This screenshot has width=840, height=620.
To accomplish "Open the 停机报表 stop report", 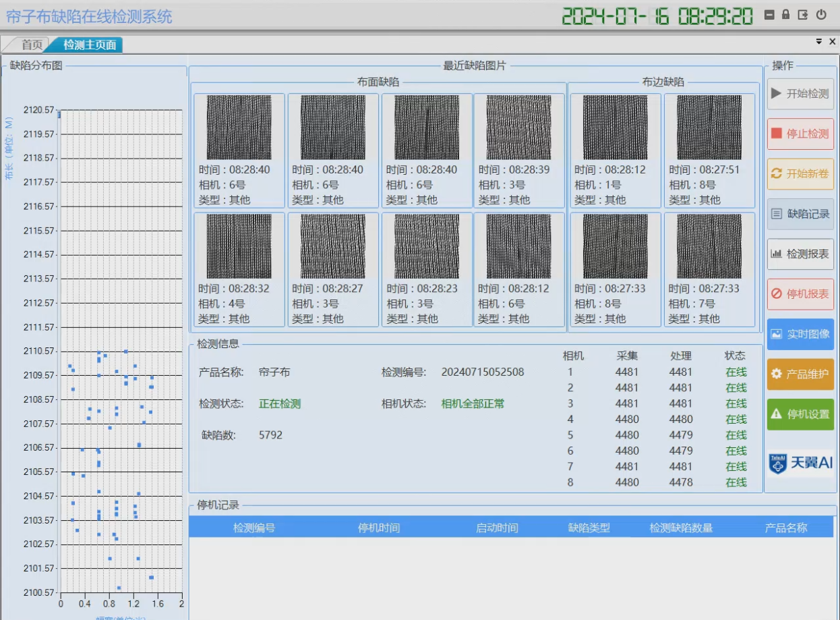I will point(800,294).
